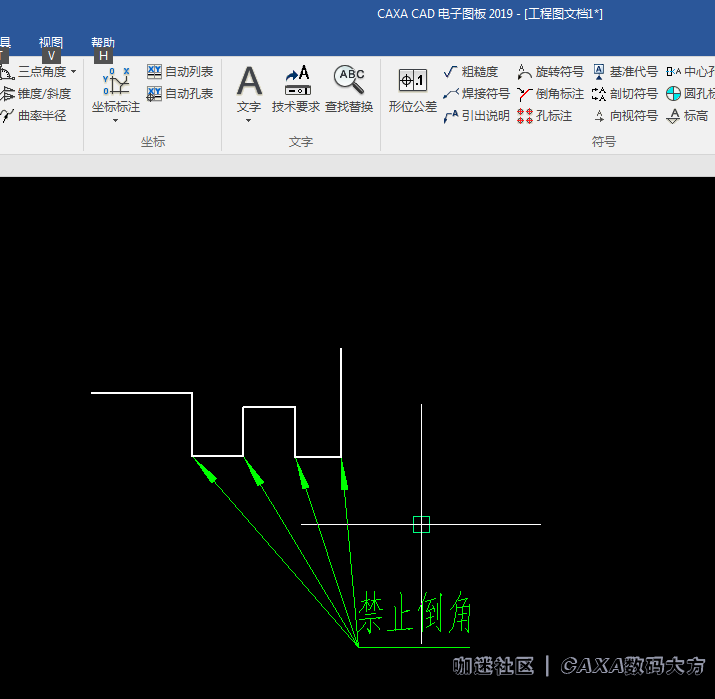The height and width of the screenshot is (699, 715).
Task: Select the 焊接符号 welding symbol tool
Action: coord(476,93)
